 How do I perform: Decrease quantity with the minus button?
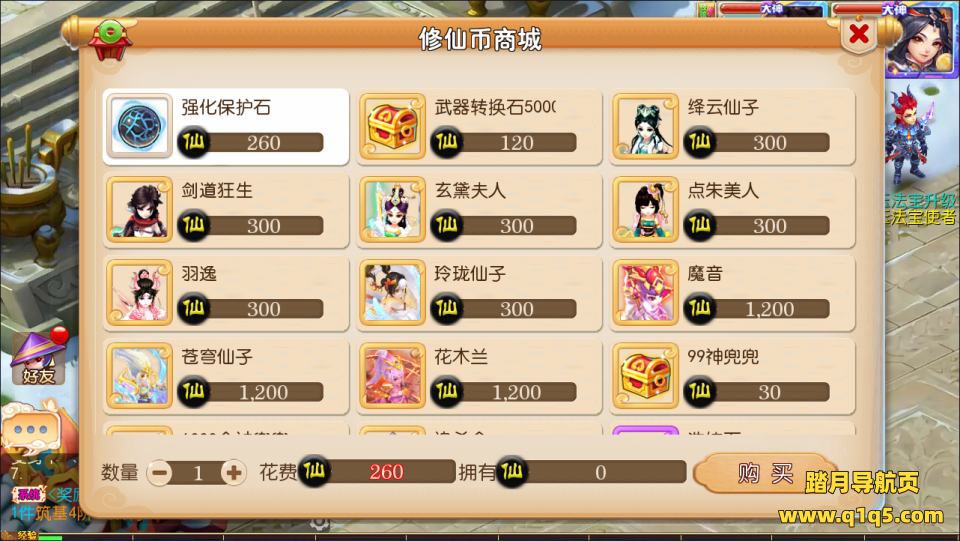point(160,472)
